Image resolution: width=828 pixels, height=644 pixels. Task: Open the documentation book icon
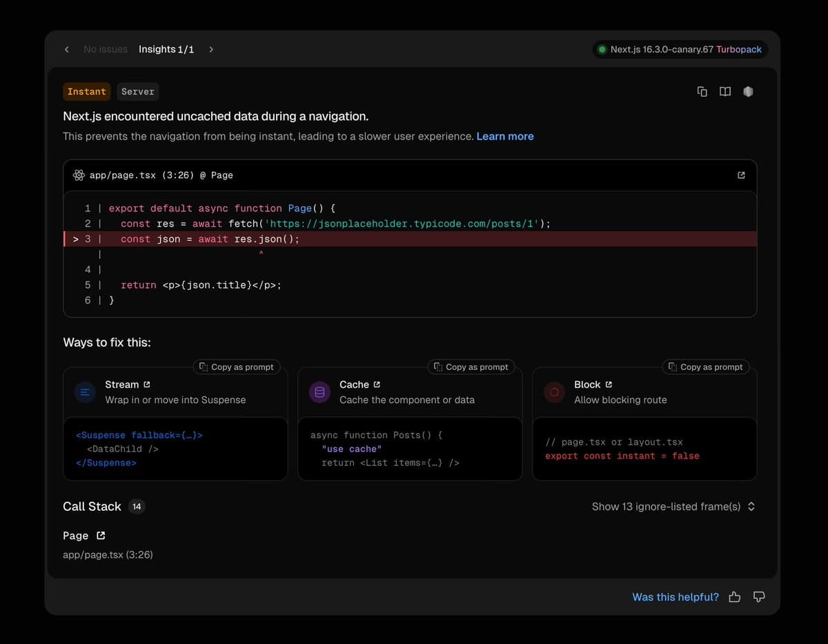pyautogui.click(x=725, y=92)
